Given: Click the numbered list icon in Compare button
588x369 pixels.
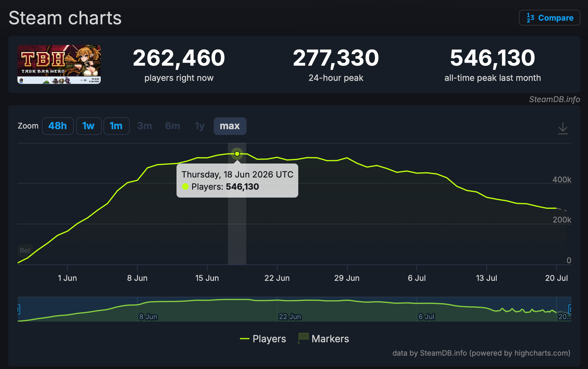Looking at the screenshot, I should pyautogui.click(x=530, y=18).
